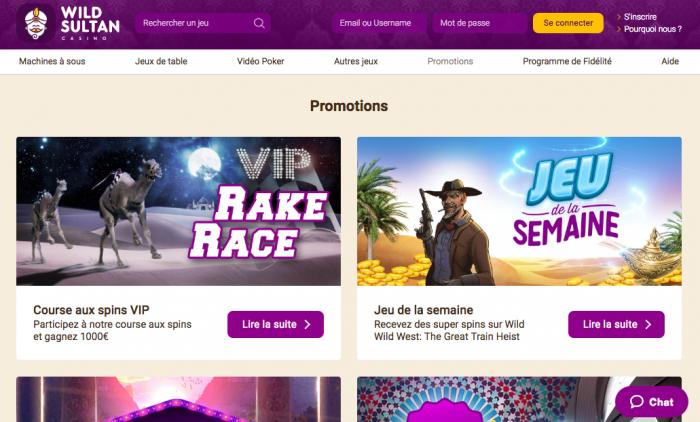Open the Aide menu item
The height and width of the screenshot is (422, 700).
670,61
